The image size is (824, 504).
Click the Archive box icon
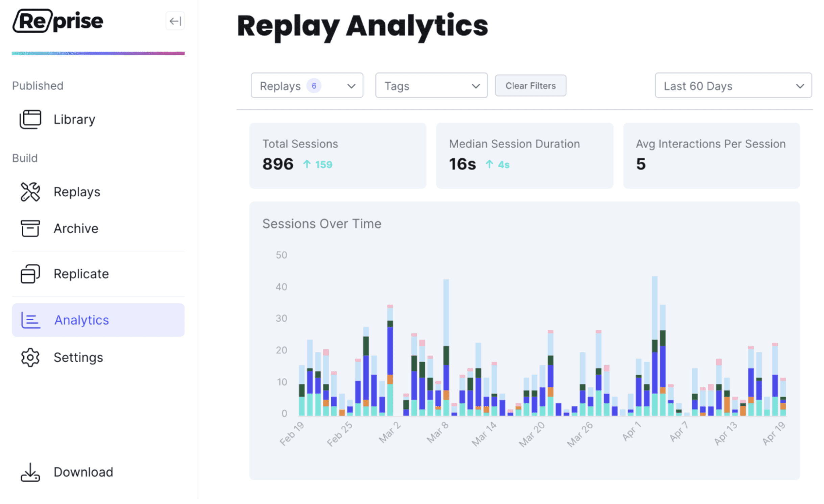pos(30,228)
